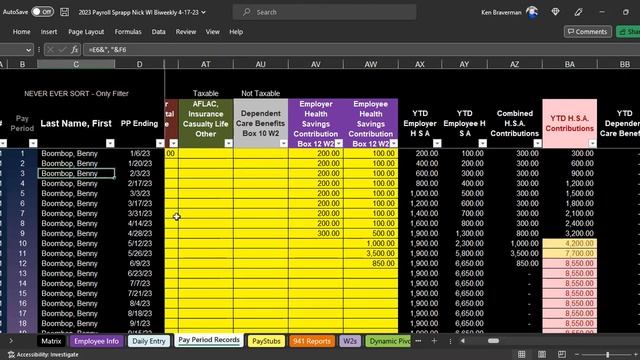Viewport: 640px width, 360px height.
Task: Open YTD Employee HSA filter dropdown
Action: point(482,143)
